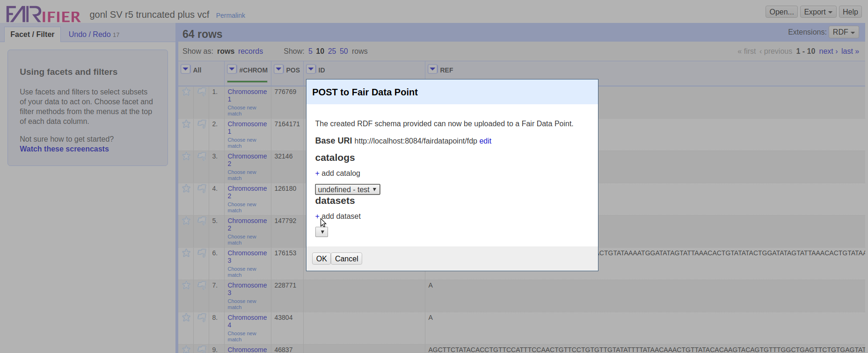Star row 7 in the table

[x=186, y=285]
